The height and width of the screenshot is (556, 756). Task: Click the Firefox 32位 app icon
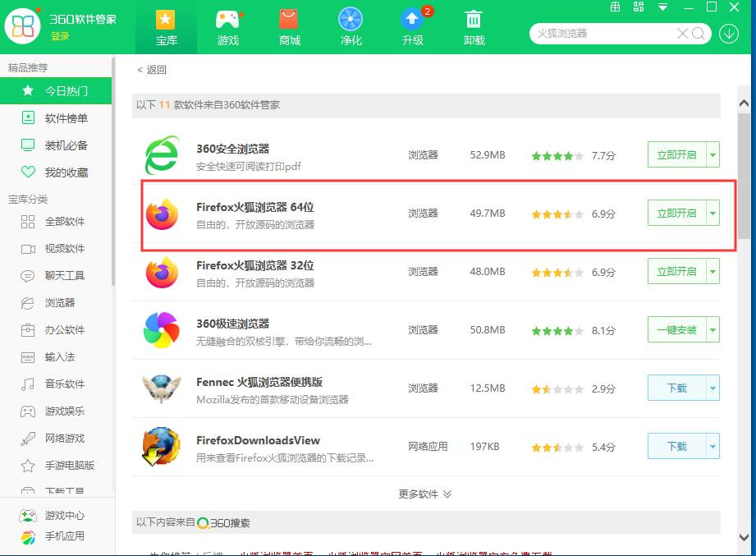162,273
